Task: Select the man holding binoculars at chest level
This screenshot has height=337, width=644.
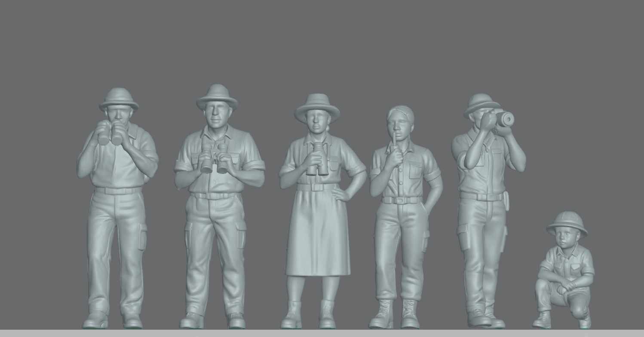Action: click(x=219, y=206)
